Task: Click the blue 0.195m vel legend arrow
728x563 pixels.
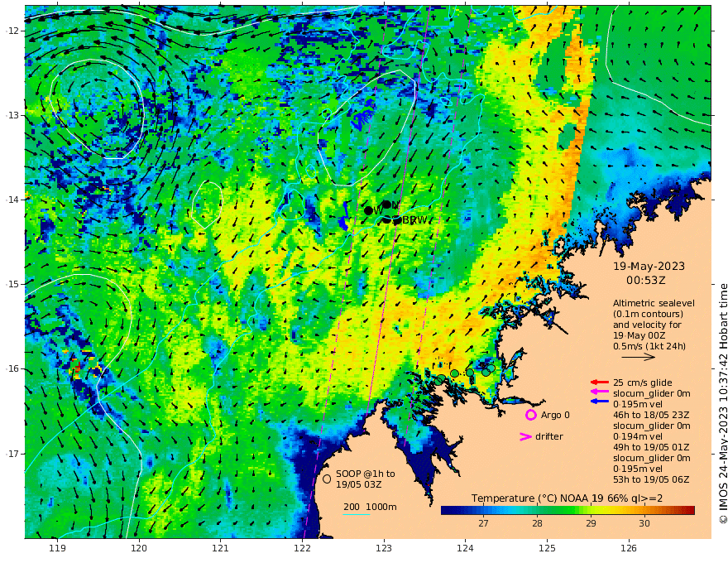Action: 600,401
